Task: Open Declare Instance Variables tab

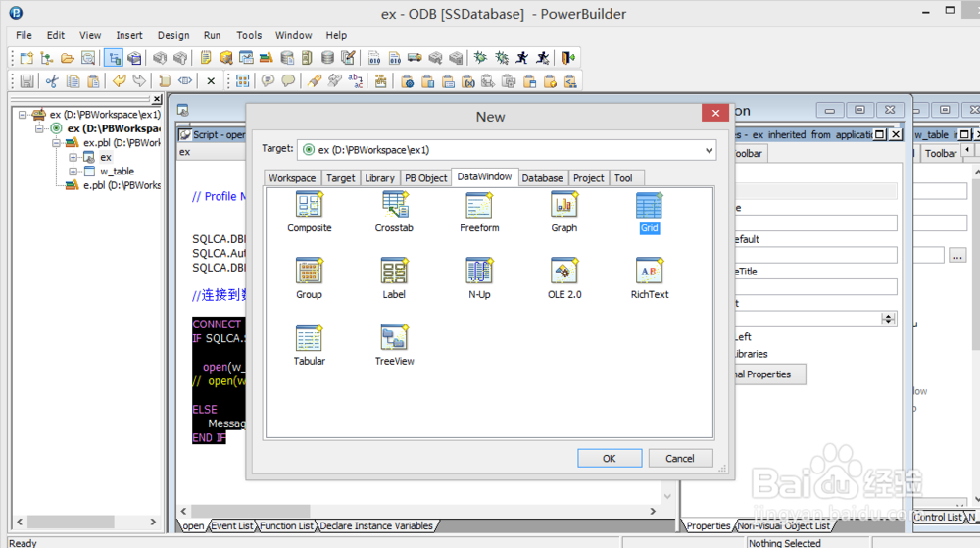Action: (376, 526)
